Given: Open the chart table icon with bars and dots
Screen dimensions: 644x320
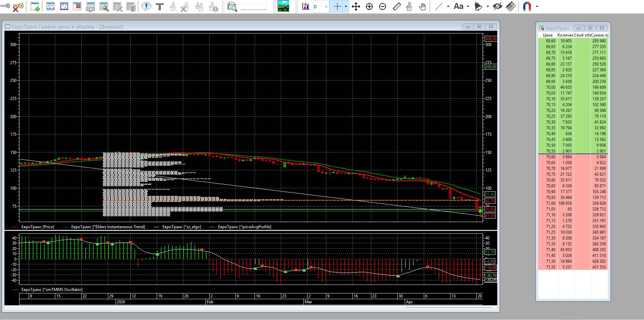Looking at the screenshot, I should point(51,6).
